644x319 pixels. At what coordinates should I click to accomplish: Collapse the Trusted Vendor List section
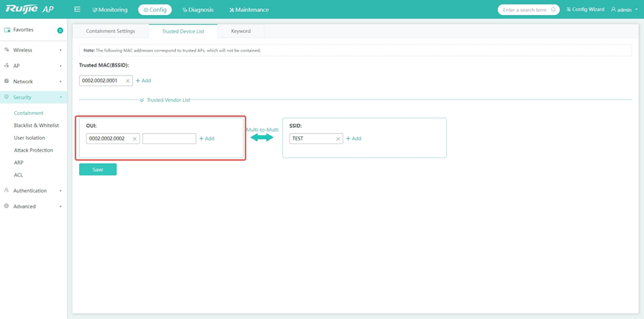click(x=142, y=100)
